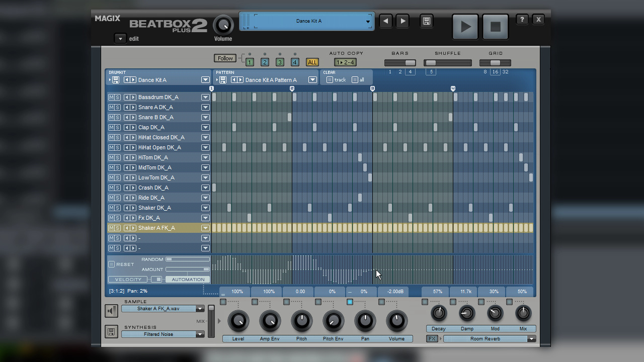The height and width of the screenshot is (362, 644).
Task: Click the Pan knob
Action: [x=365, y=320]
